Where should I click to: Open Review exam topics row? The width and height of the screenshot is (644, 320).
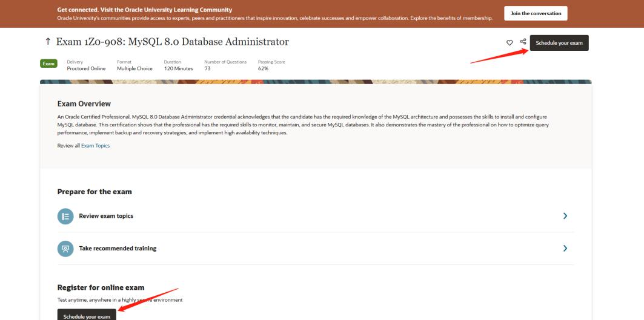pos(316,216)
